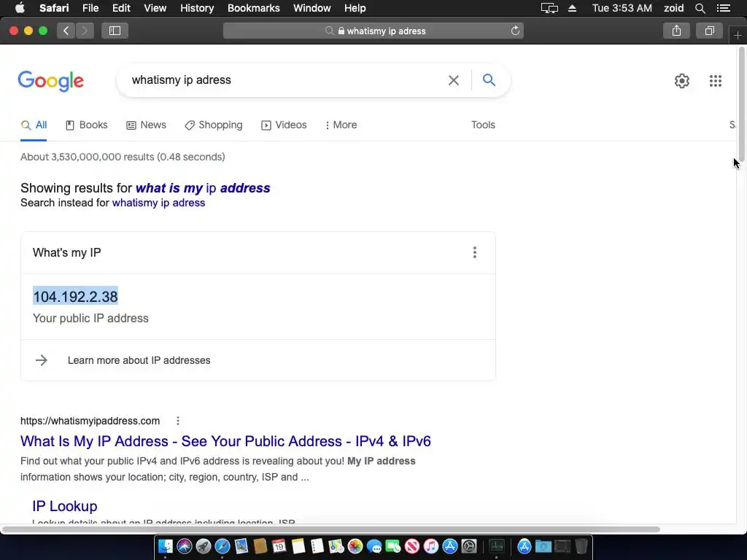The image size is (747, 560).
Task: Clear the Google search box with X
Action: click(454, 80)
